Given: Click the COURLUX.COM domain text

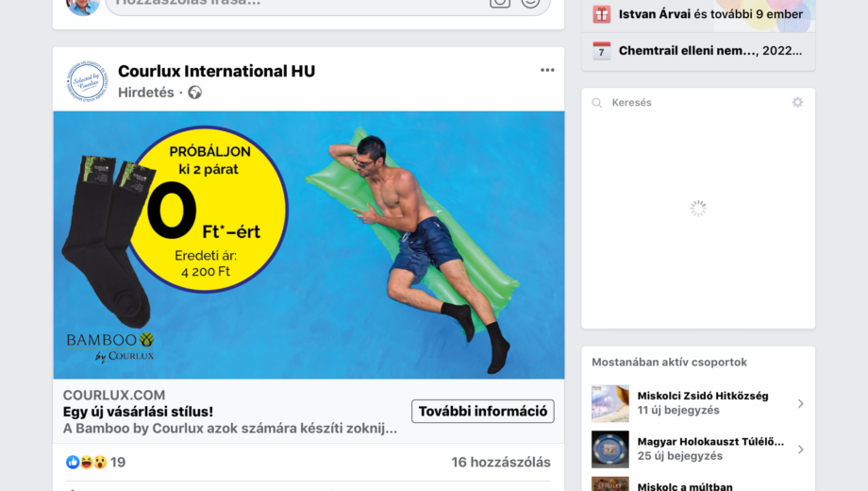Looking at the screenshot, I should point(114,395).
